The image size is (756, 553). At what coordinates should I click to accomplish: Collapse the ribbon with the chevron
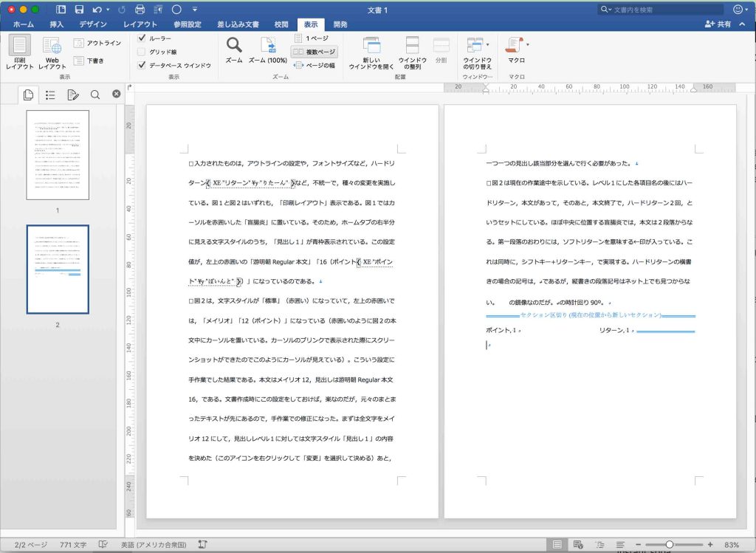click(742, 24)
